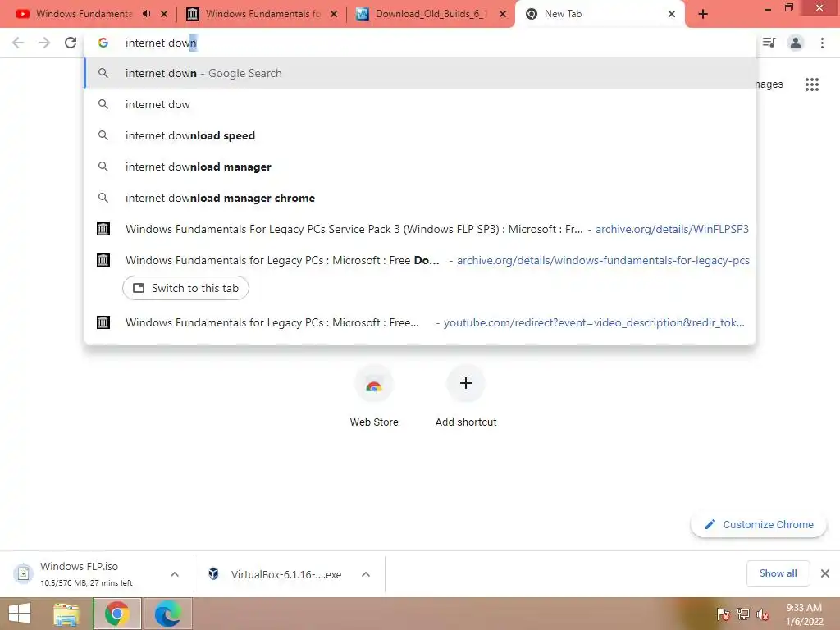Open the Windows FLP SP3 archive.org suggestion
Image resolution: width=840 pixels, height=630 pixels.
420,230
